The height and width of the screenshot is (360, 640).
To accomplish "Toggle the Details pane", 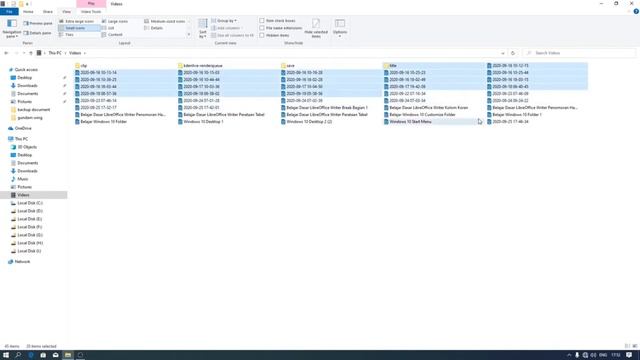I will pos(38,33).
